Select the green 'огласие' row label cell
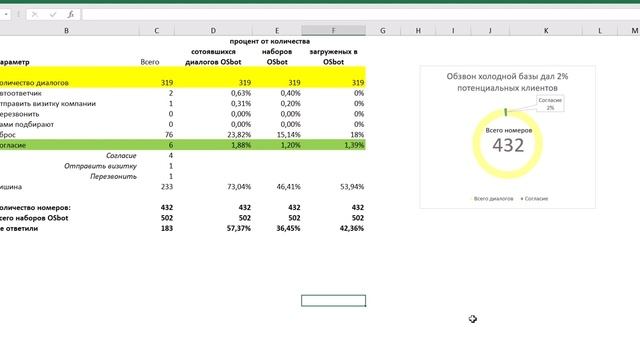640x360 pixels. (x=13, y=145)
